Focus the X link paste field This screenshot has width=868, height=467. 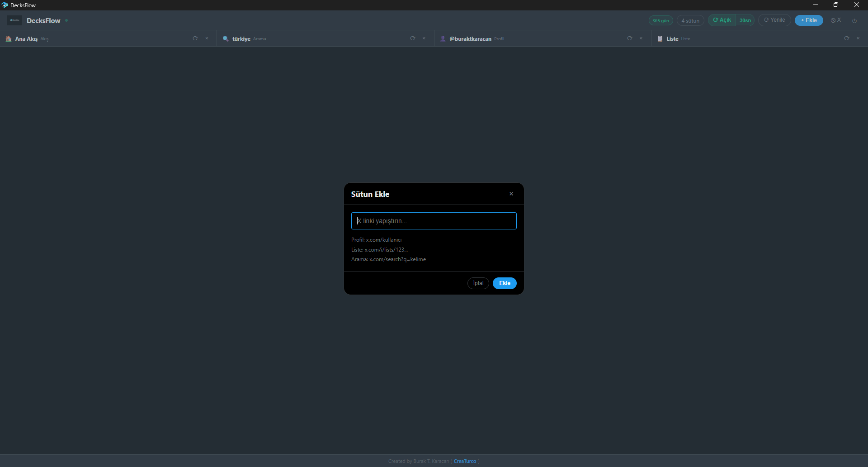pyautogui.click(x=434, y=221)
